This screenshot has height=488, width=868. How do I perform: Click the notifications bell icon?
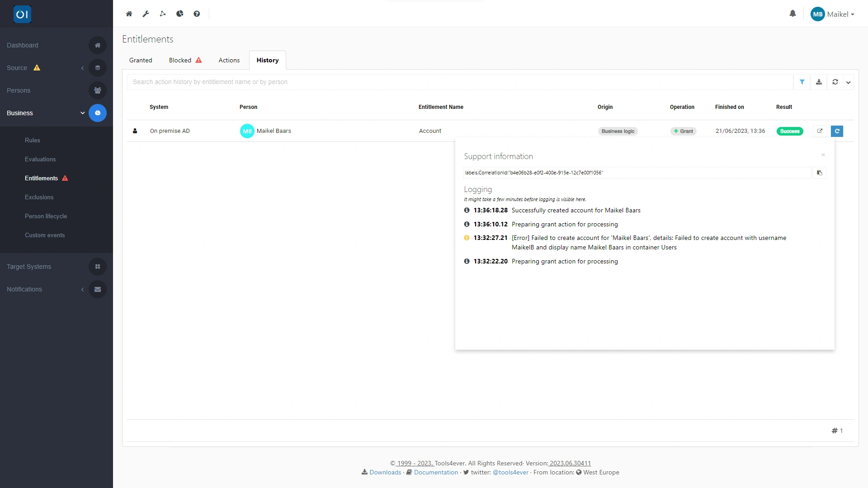tap(793, 14)
